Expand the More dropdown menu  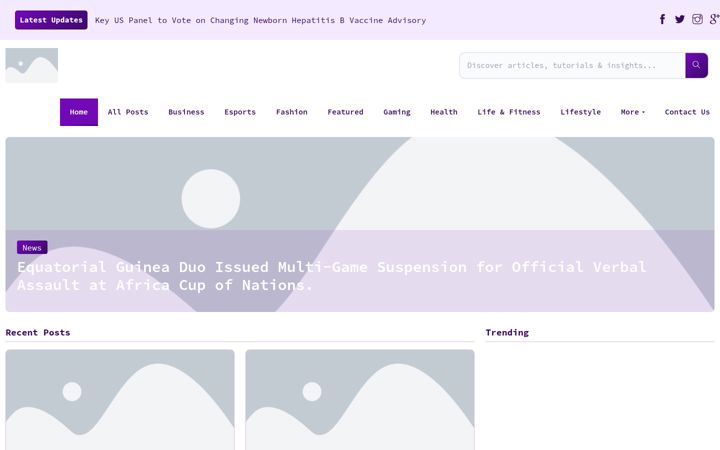coord(632,112)
